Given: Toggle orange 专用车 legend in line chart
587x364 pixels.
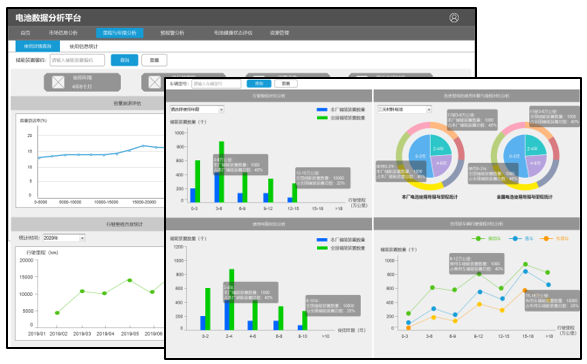Looking at the screenshot, I should coord(554,239).
